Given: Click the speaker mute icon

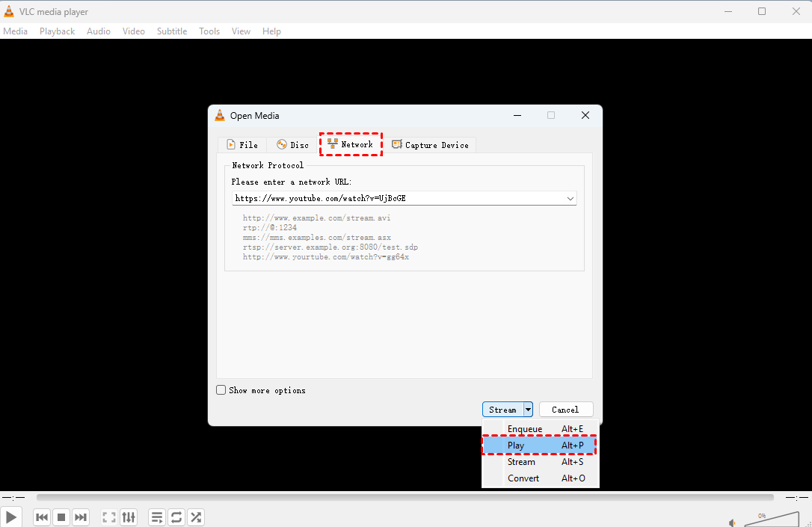Looking at the screenshot, I should [x=733, y=522].
